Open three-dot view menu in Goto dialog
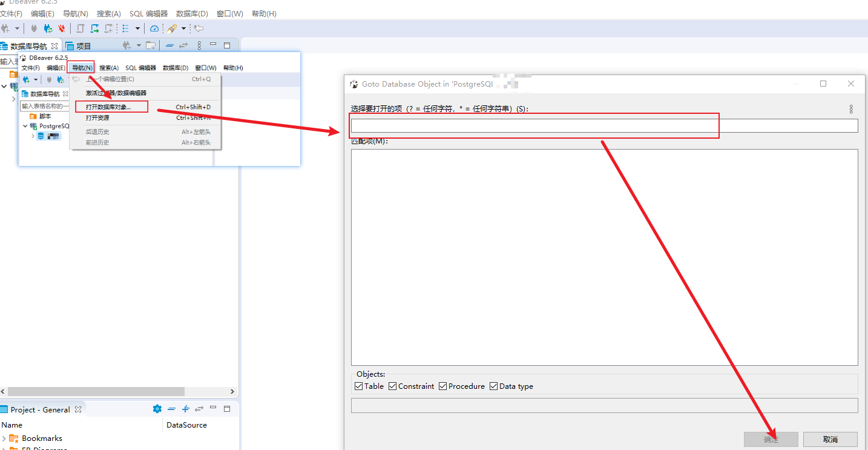The width and height of the screenshot is (868, 450). [850, 109]
